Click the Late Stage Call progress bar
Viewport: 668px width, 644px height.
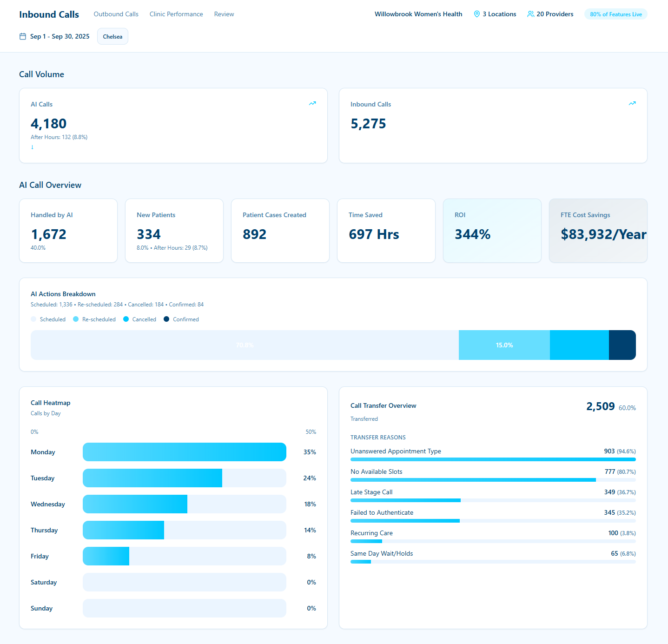coord(493,500)
